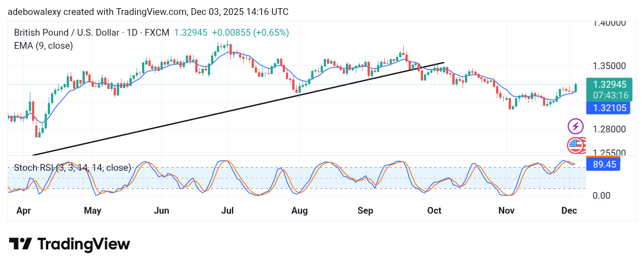Click the Dec label on time axis
The width and height of the screenshot is (644, 267).
(569, 211)
